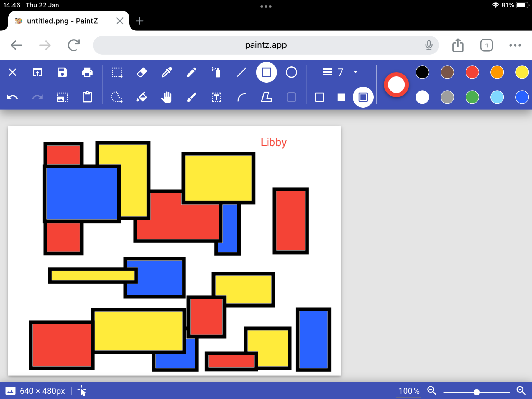
Task: Select the Text tool
Action: (216, 97)
